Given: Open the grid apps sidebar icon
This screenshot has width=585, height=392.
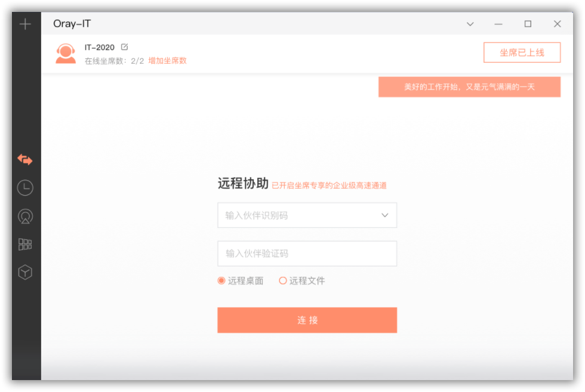Looking at the screenshot, I should coord(25,244).
